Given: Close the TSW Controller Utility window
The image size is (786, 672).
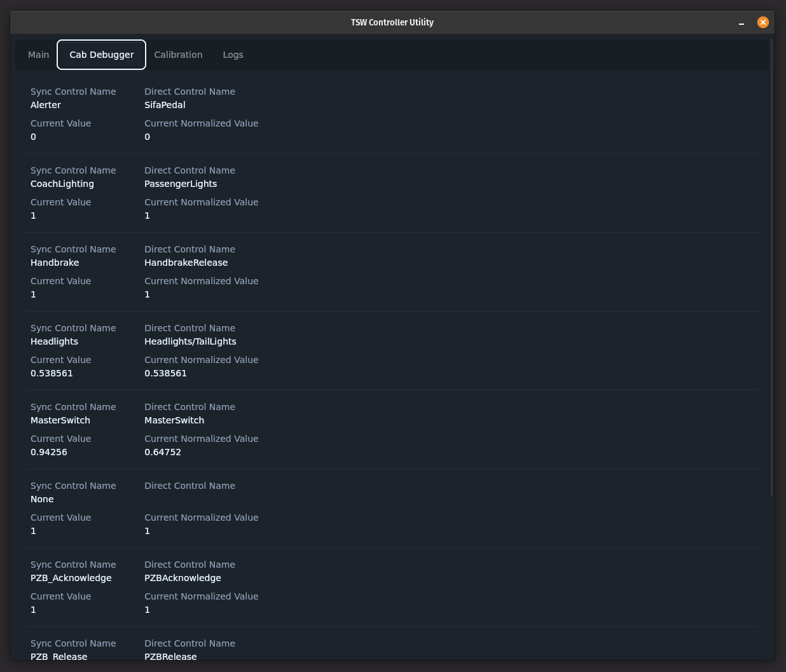Looking at the screenshot, I should 763,22.
